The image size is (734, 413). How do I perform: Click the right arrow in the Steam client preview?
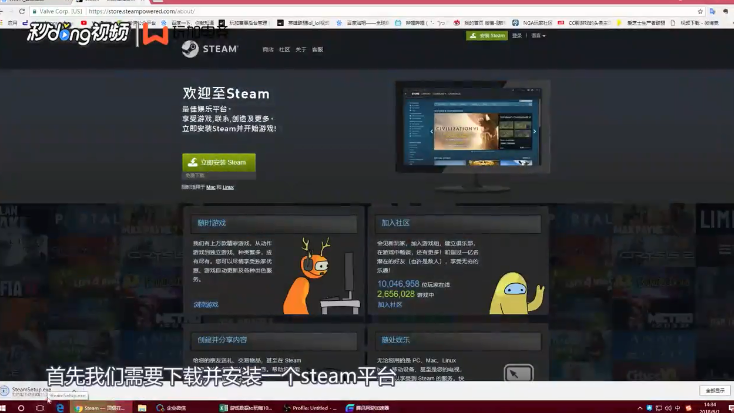coord(535,132)
